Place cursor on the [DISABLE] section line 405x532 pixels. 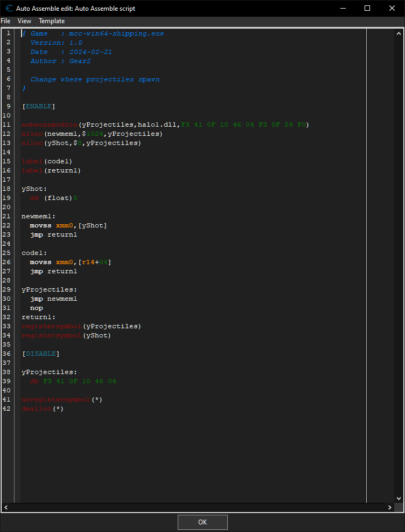[x=40, y=354]
